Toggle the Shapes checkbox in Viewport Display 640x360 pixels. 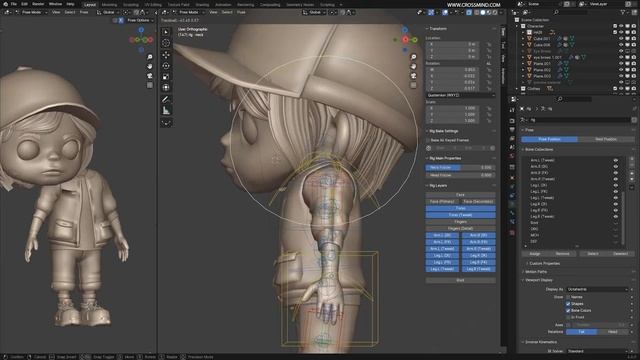click(568, 304)
